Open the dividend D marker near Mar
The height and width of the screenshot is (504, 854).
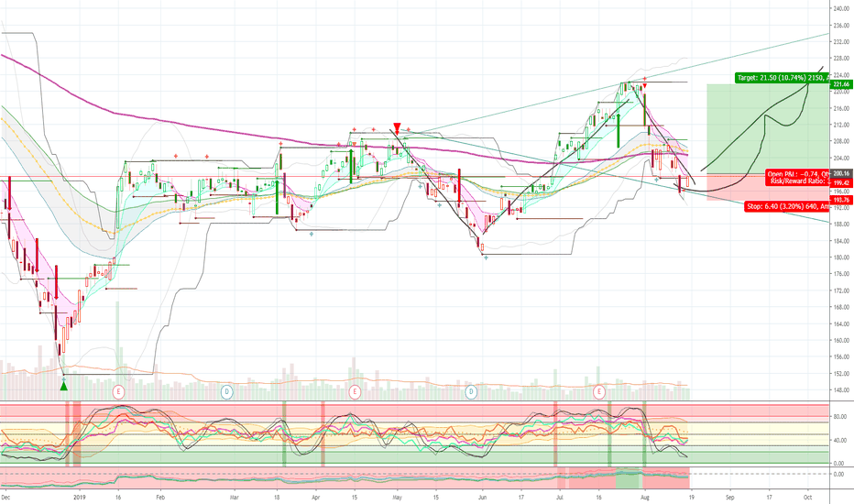[226, 391]
